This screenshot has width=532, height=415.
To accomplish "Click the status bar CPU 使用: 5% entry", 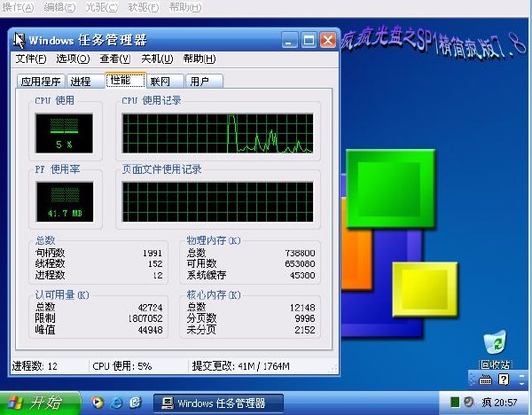I will (121, 366).
